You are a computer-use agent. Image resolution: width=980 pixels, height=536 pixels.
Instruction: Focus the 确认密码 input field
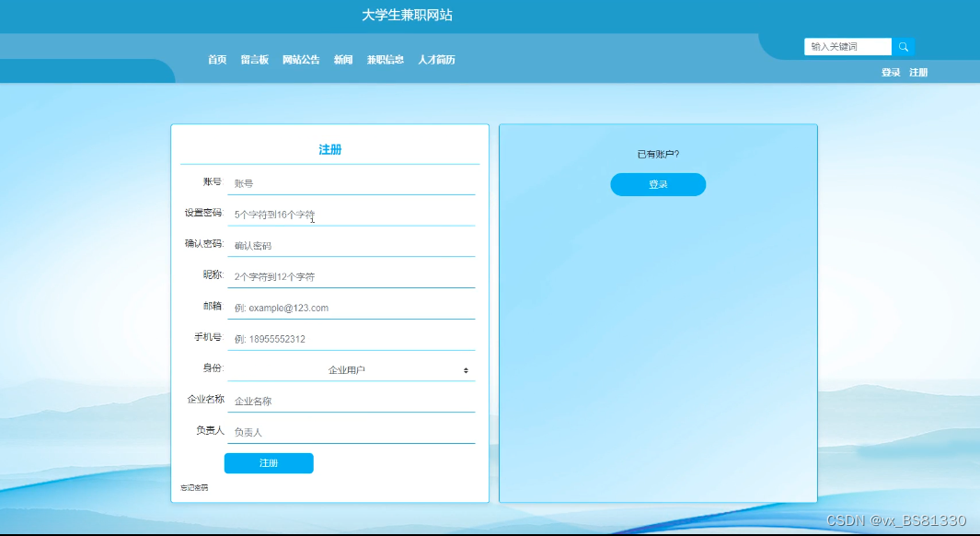click(352, 246)
